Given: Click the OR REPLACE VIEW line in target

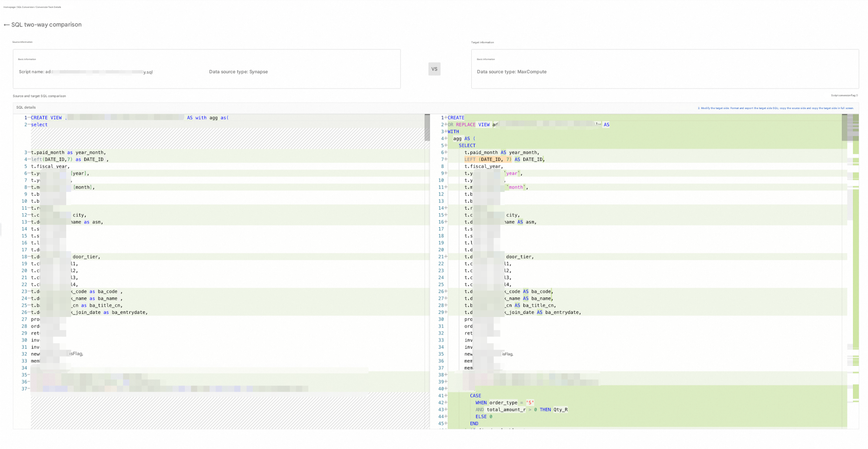Looking at the screenshot, I should 470,125.
